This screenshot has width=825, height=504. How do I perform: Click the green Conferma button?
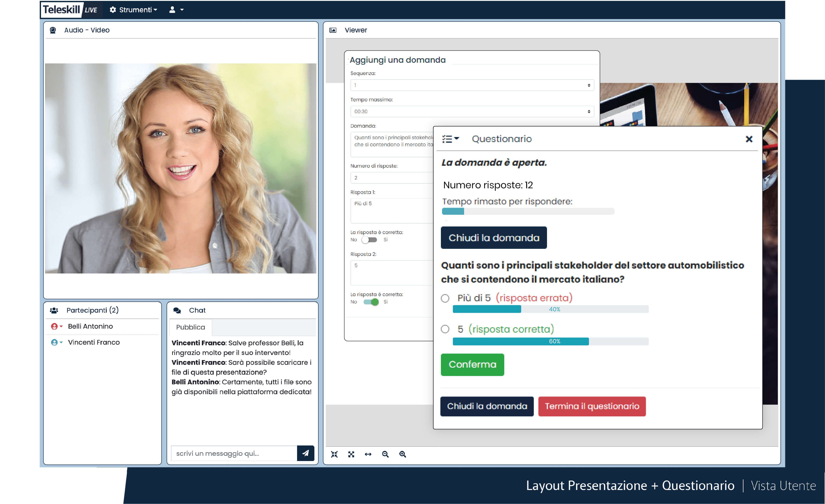click(x=472, y=364)
